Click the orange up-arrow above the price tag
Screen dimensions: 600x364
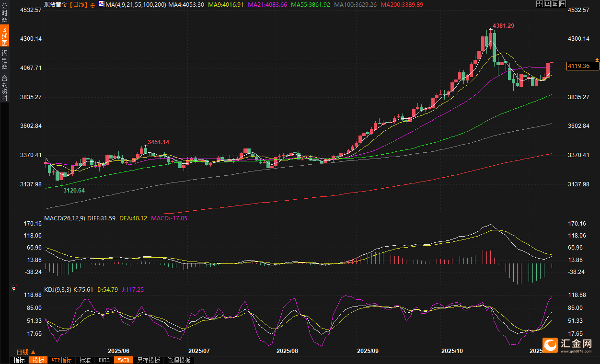click(597, 59)
